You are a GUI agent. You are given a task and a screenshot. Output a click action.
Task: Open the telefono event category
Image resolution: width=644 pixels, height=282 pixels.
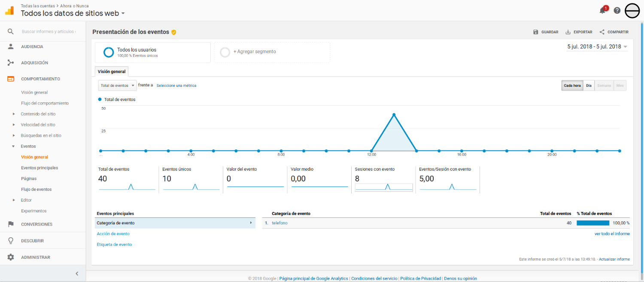coord(279,223)
